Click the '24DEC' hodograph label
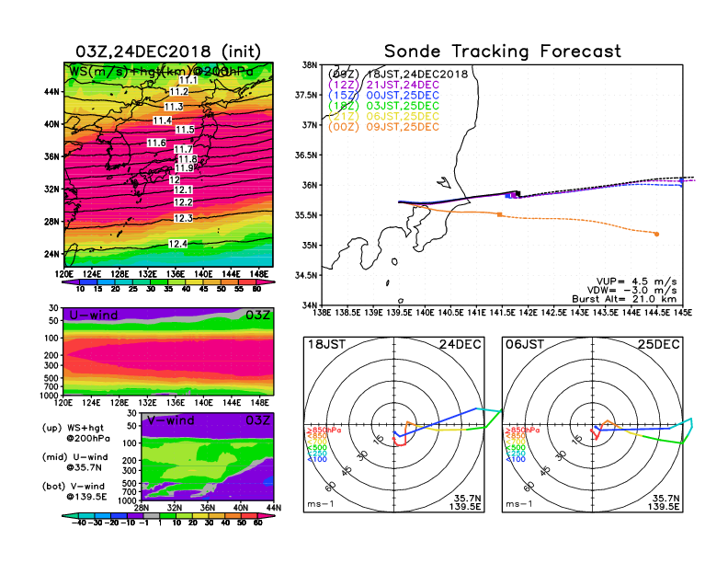This screenshot has width=728, height=563. (x=461, y=344)
